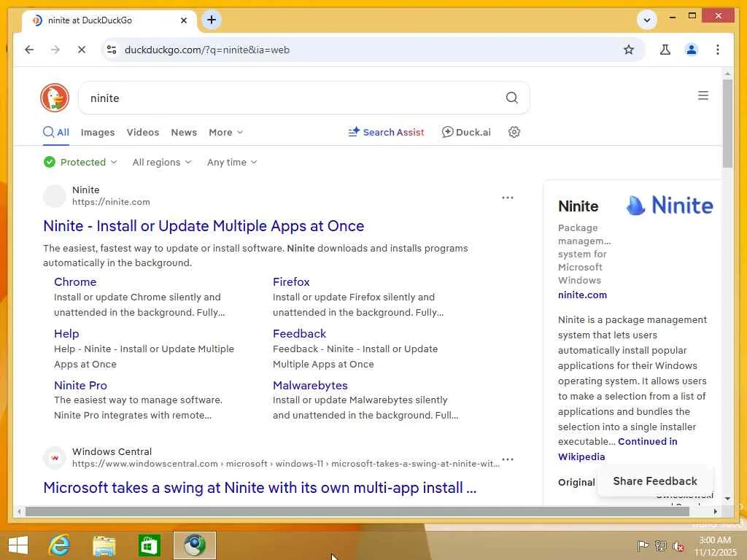Open the Windows Store taskbar icon

[149, 545]
